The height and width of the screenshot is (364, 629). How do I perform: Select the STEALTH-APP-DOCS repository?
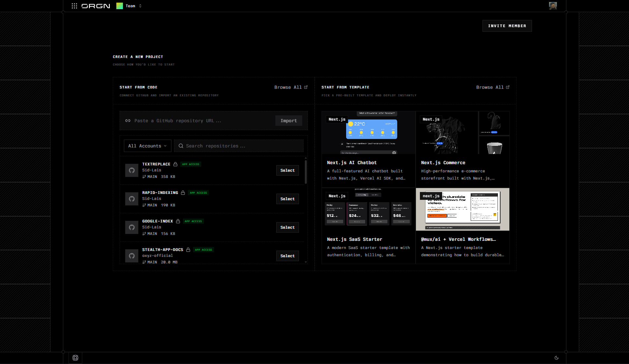(x=287, y=256)
